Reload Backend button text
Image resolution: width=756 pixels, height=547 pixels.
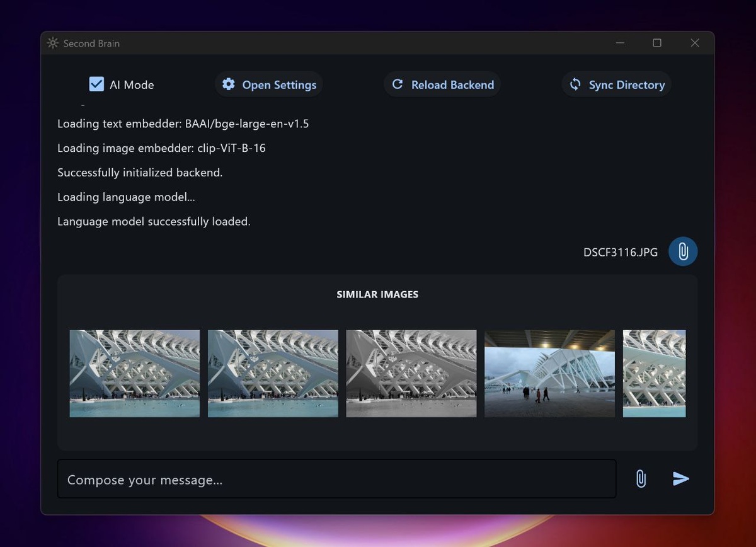(452, 84)
